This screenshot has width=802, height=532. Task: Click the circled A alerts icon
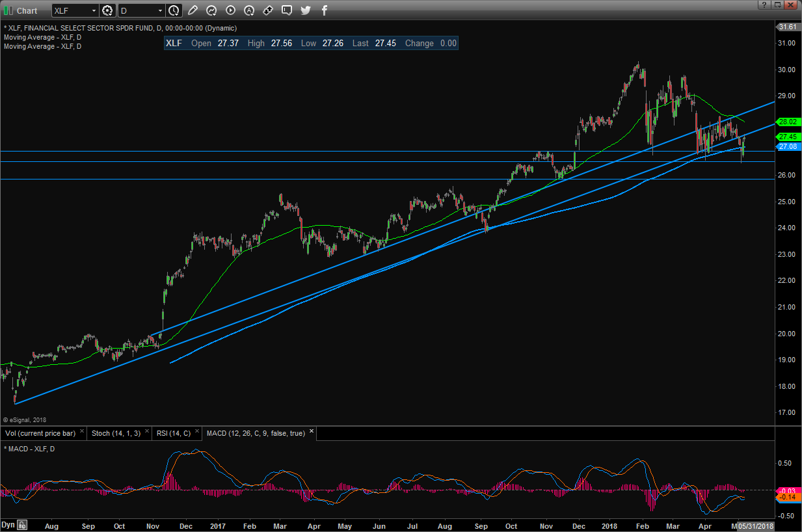tap(249, 10)
